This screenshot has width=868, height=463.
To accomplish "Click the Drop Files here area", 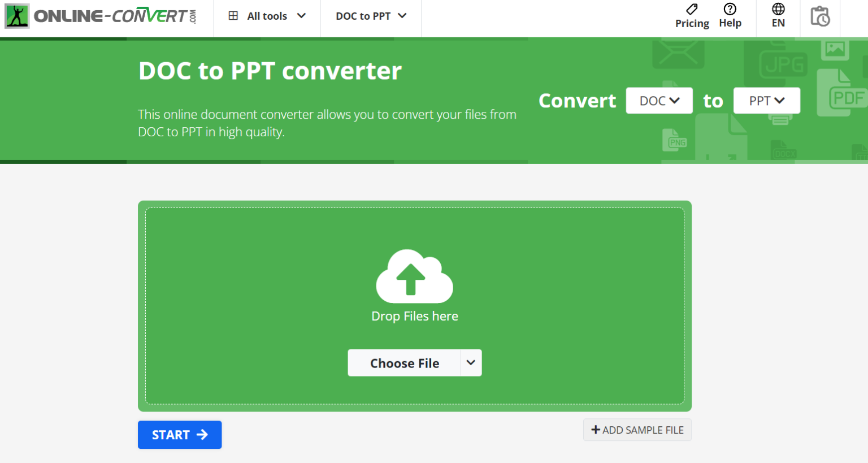I will [x=415, y=316].
